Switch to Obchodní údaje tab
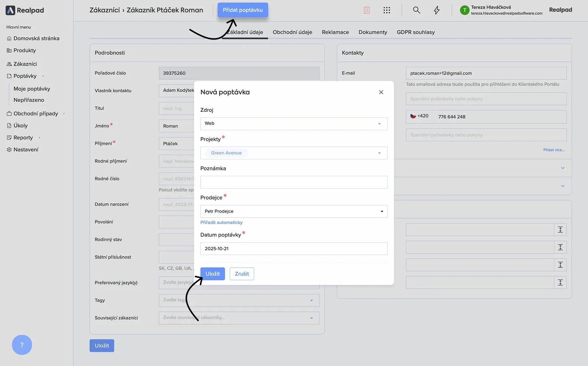This screenshot has width=588, height=366. [x=292, y=32]
